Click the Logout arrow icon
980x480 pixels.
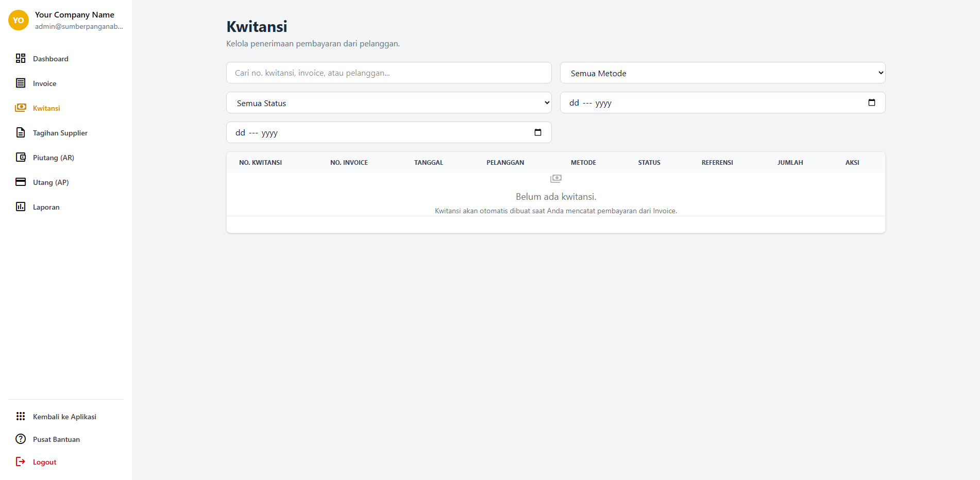[x=21, y=461]
